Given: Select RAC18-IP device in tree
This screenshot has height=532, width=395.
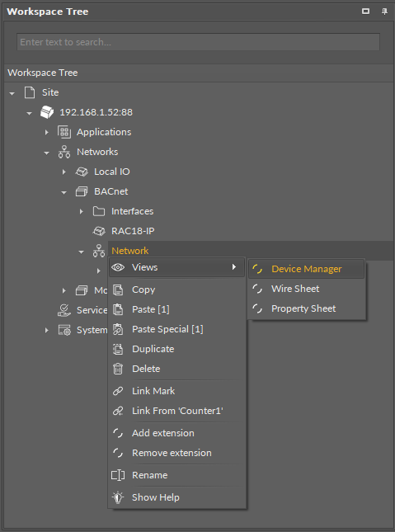Looking at the screenshot, I should click(x=133, y=231).
